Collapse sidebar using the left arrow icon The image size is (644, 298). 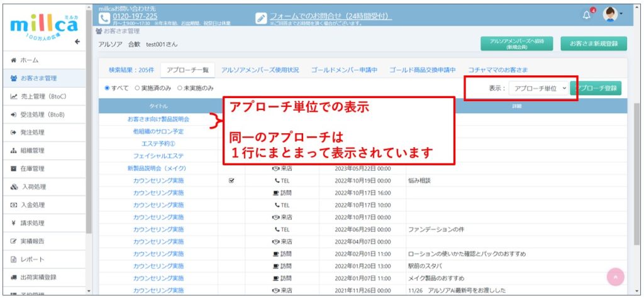tap(77, 41)
